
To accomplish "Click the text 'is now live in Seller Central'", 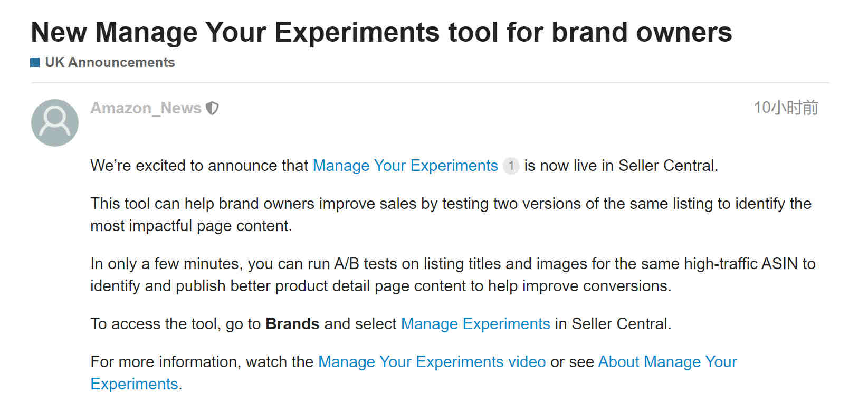I will click(621, 166).
